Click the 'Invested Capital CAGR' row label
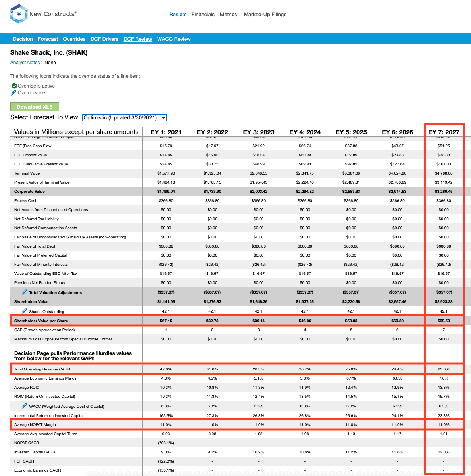This screenshot has width=471, height=476. (35, 452)
